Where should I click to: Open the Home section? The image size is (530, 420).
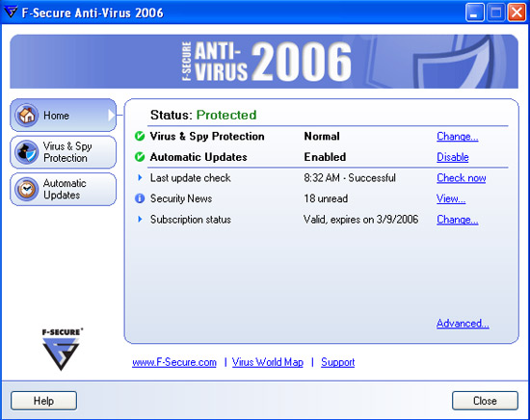(64, 116)
